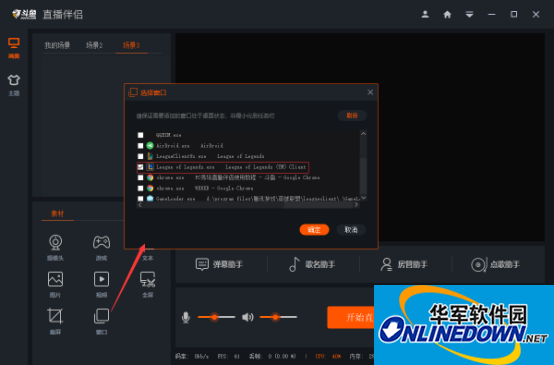
Task: Open the 房管助手 room manager assistant
Action: coord(404,264)
